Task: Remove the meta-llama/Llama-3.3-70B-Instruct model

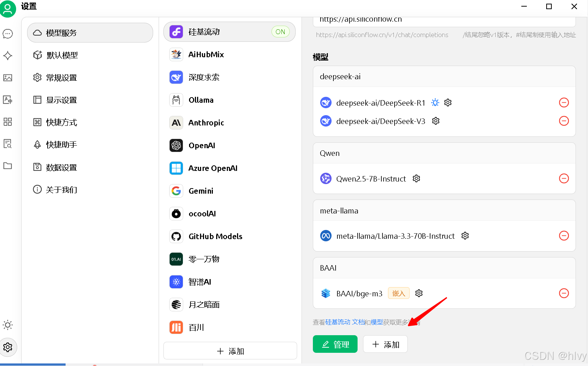Action: (x=564, y=236)
